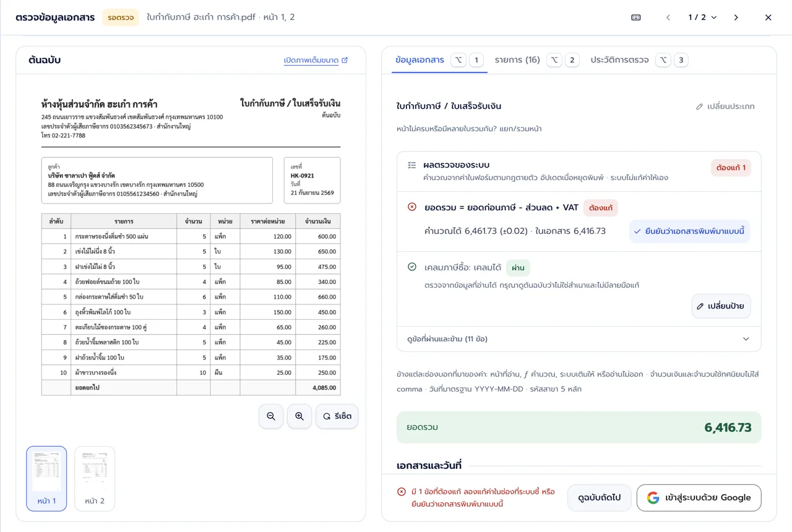Screen dimensions: 792x532
Task: Click the error icon in the footer warning
Action: pyautogui.click(x=402, y=492)
